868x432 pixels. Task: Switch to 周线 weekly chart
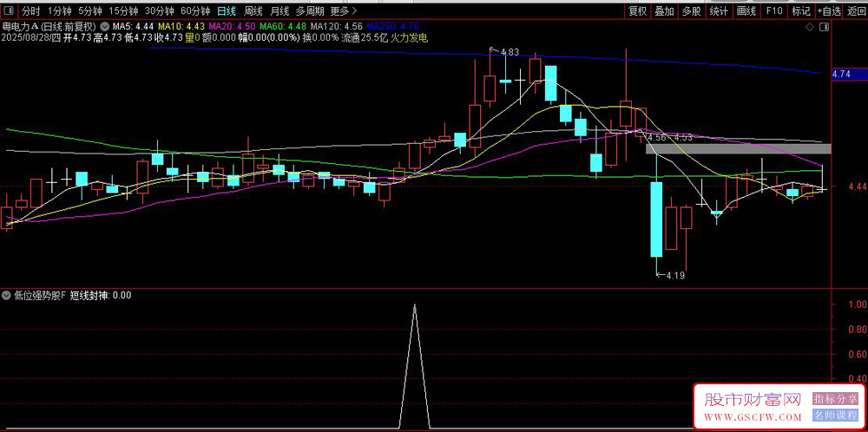[253, 10]
